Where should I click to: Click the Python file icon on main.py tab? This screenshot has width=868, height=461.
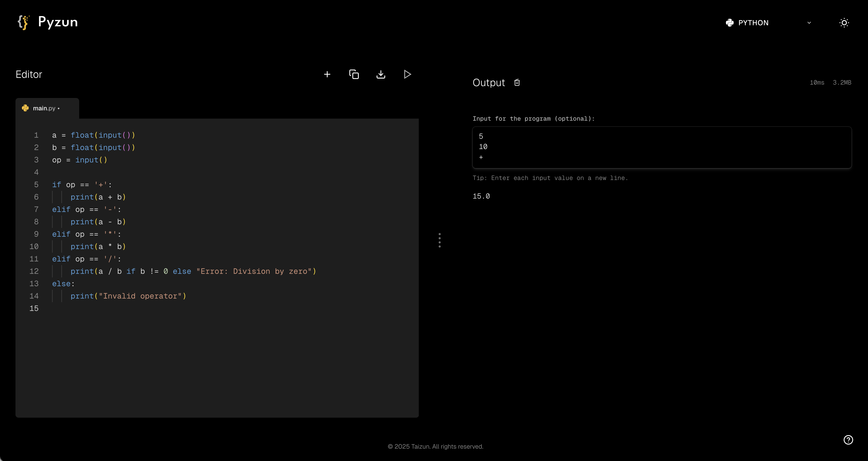tap(25, 108)
